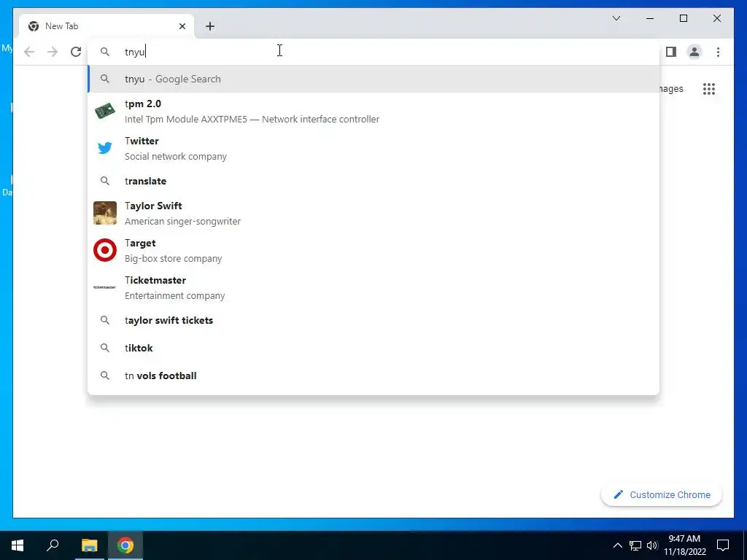Open the Windows Start menu
The width and height of the screenshot is (747, 560).
(18, 545)
